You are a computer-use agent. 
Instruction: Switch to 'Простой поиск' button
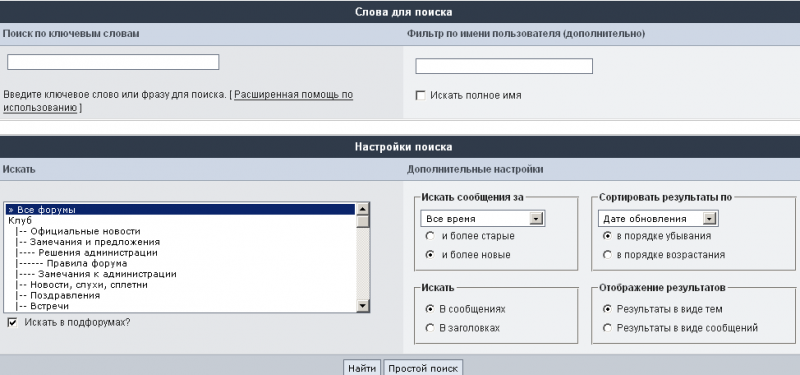[x=423, y=368]
